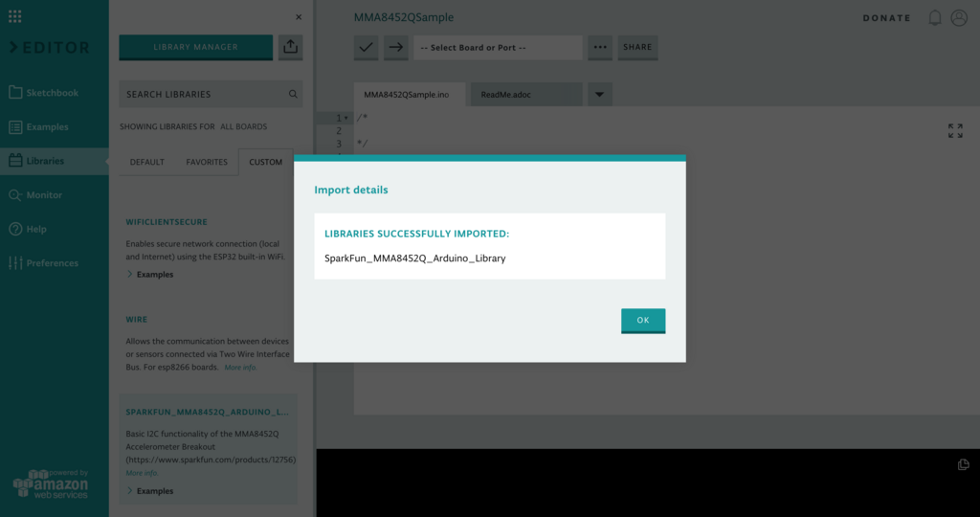The height and width of the screenshot is (517, 980).
Task: Open the WIRE library title
Action: pos(136,320)
